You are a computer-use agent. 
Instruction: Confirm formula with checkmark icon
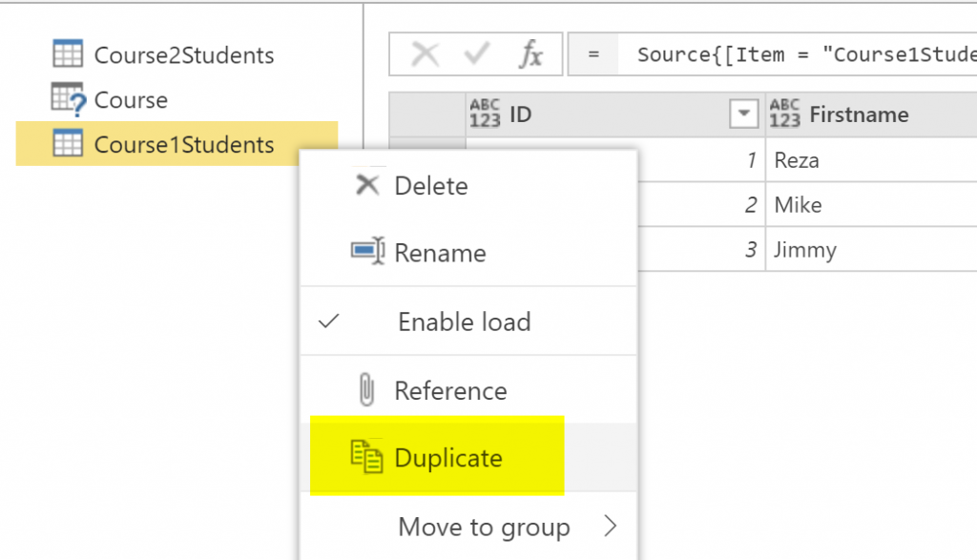(x=476, y=55)
